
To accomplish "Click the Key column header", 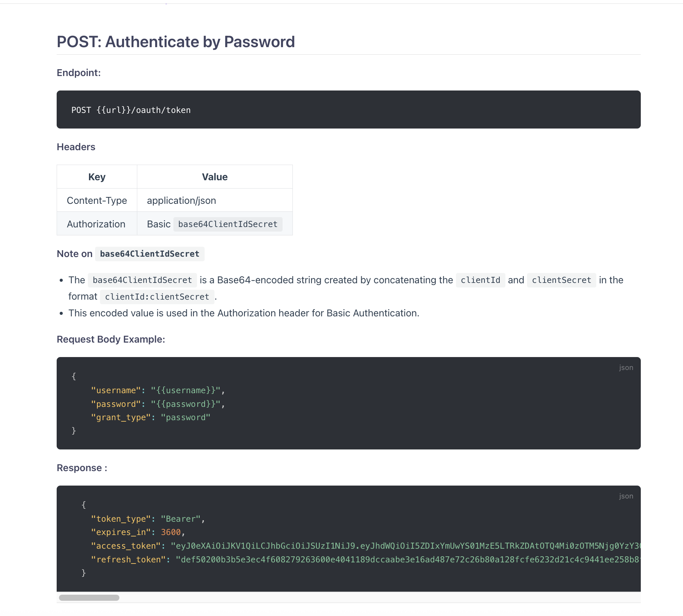I will 97,177.
